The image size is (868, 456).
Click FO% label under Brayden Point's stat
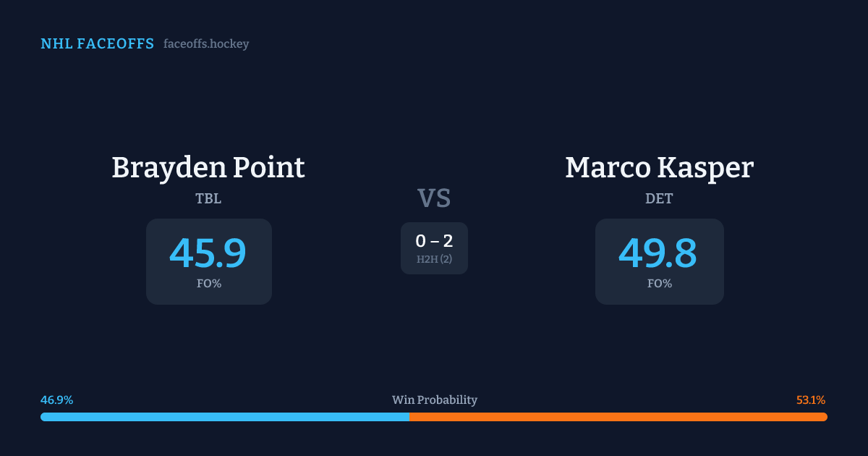click(209, 284)
